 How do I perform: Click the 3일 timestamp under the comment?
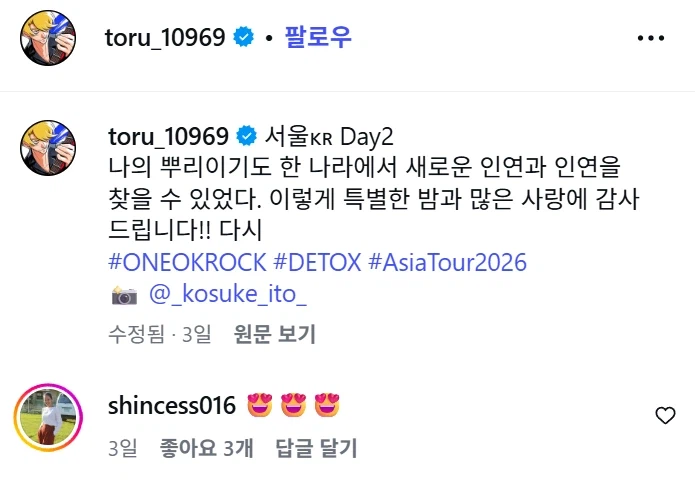124,448
